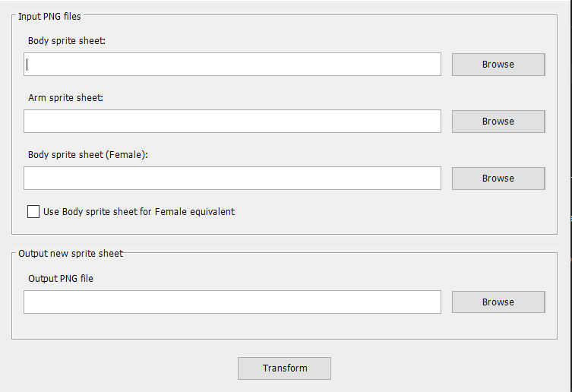The width and height of the screenshot is (572, 392).
Task: Click into the Output PNG file field
Action: (x=232, y=302)
